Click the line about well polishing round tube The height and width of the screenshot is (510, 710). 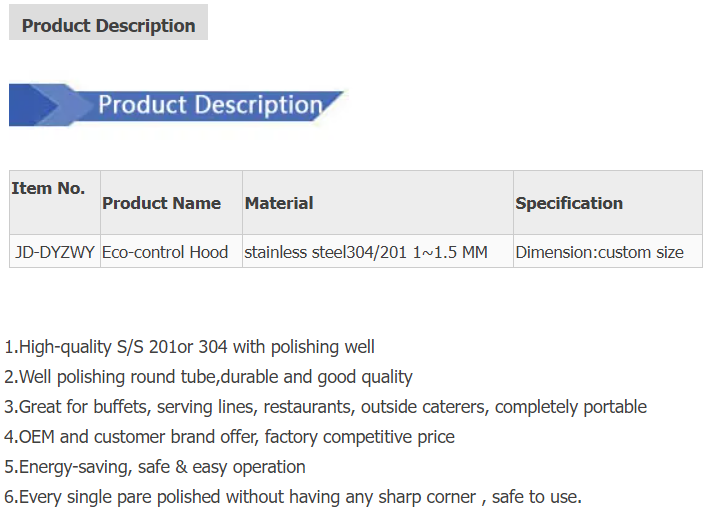(208, 377)
